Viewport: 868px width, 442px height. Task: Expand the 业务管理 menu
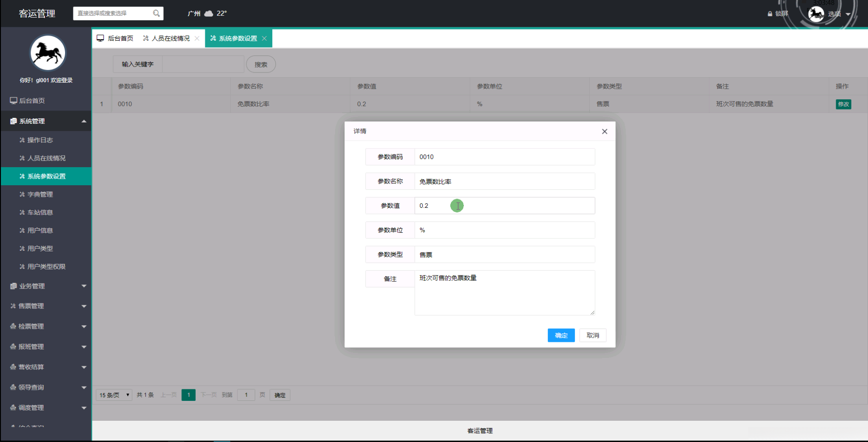click(x=46, y=285)
